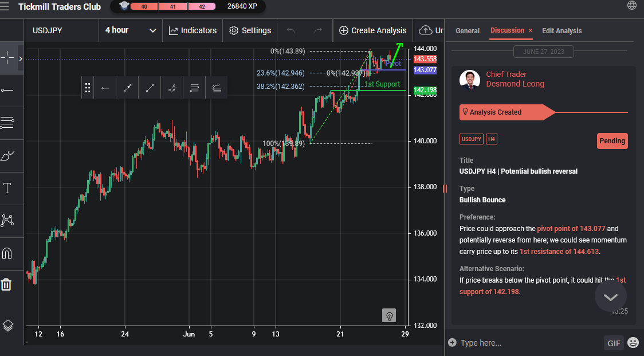Click the 23.6%(142.946) Fibonacci label

[x=281, y=73]
